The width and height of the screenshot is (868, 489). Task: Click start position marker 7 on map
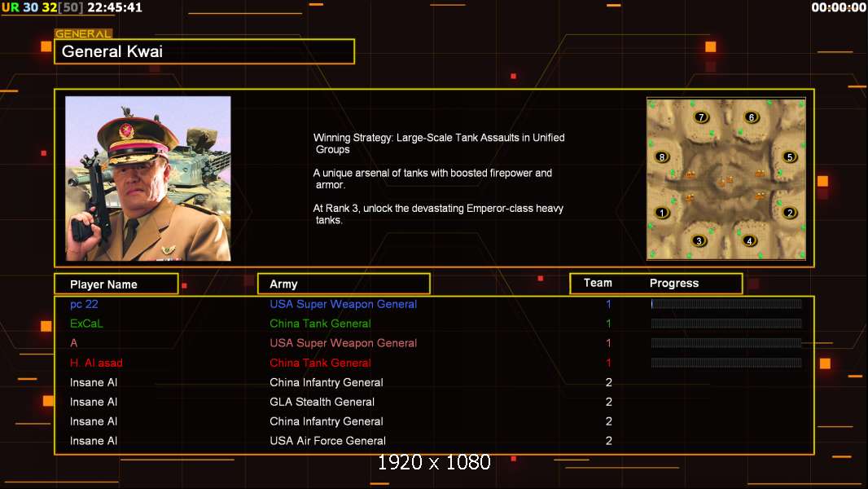point(701,117)
